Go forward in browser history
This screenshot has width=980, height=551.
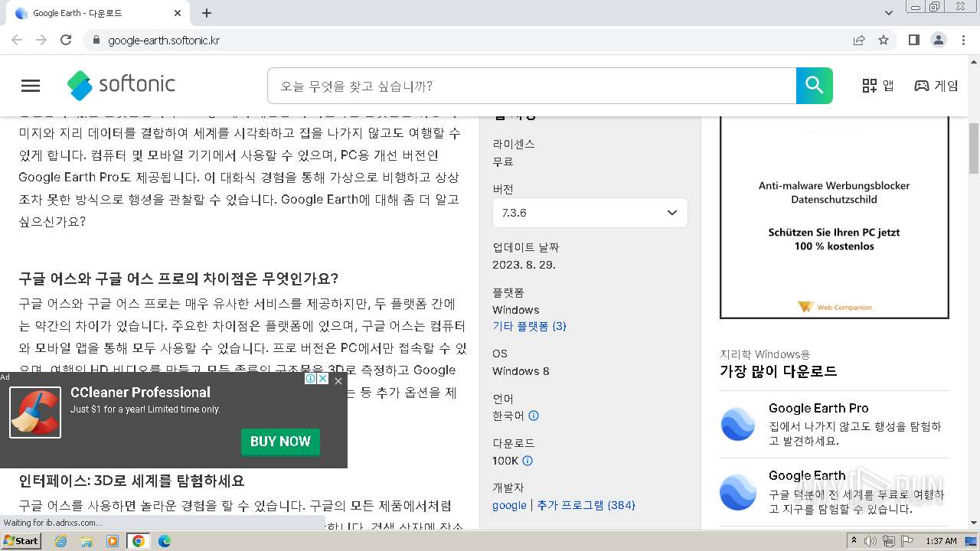coord(41,40)
